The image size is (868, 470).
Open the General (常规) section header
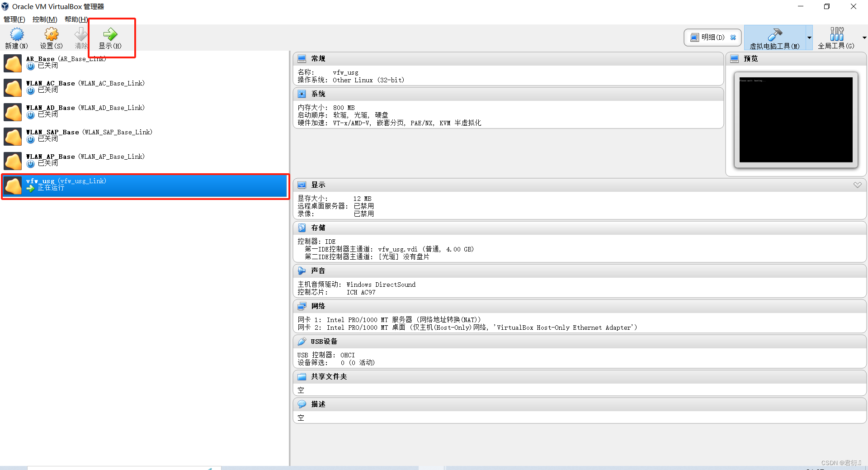pyautogui.click(x=509, y=59)
